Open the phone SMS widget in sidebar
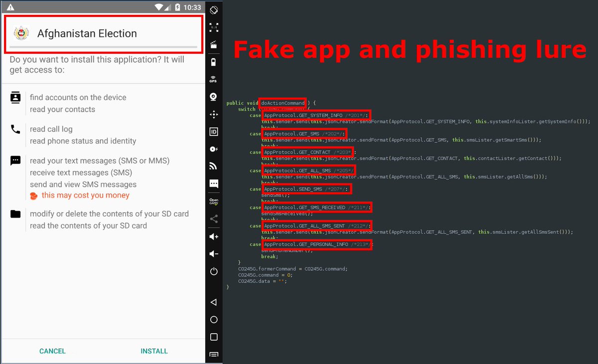 pos(214,183)
